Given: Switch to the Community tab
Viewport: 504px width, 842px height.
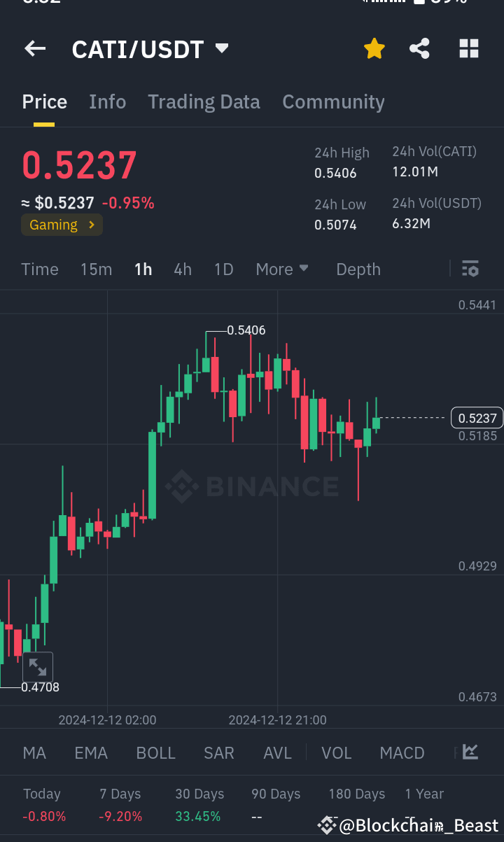Looking at the screenshot, I should (x=333, y=101).
